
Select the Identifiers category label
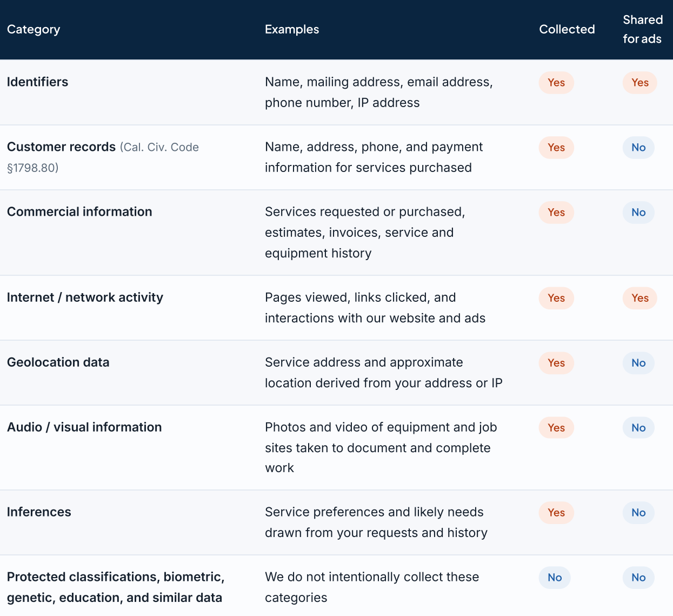coord(38,82)
